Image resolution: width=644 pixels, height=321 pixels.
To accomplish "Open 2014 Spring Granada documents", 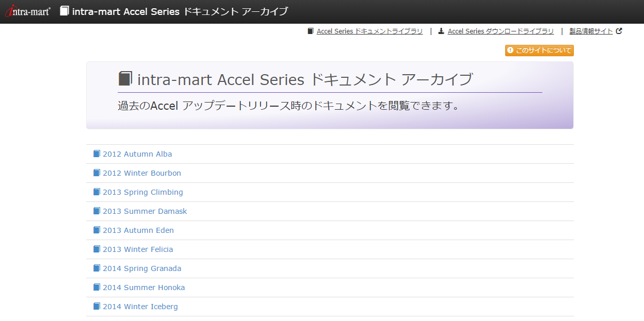I will (142, 268).
